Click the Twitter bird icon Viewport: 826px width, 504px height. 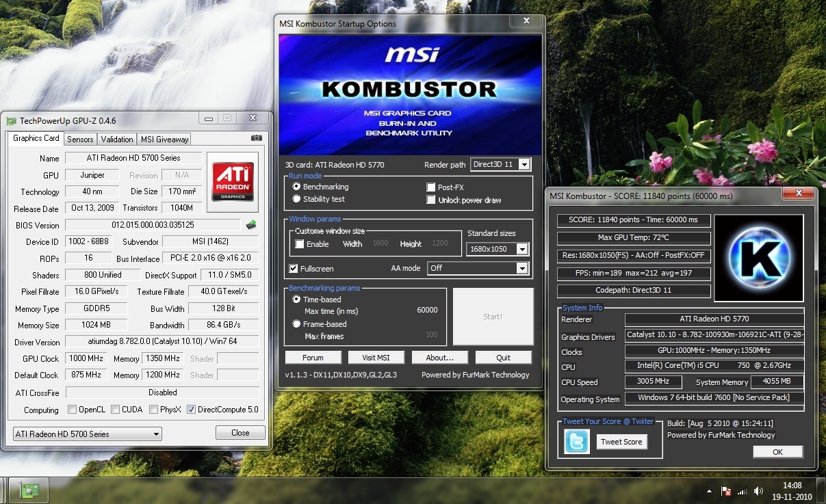[x=576, y=441]
